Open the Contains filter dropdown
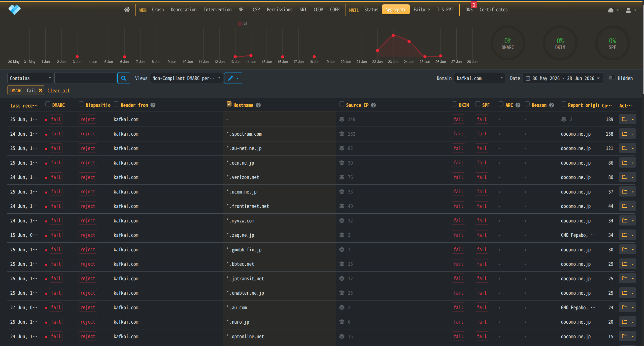Viewport: 644px width, 346px height. tap(30, 78)
